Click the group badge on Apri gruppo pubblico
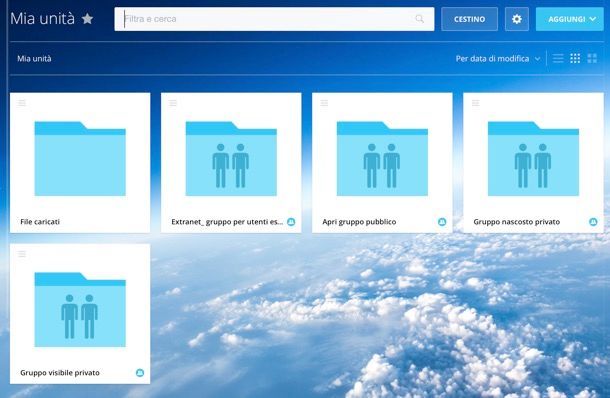The width and height of the screenshot is (610, 398). [442, 222]
